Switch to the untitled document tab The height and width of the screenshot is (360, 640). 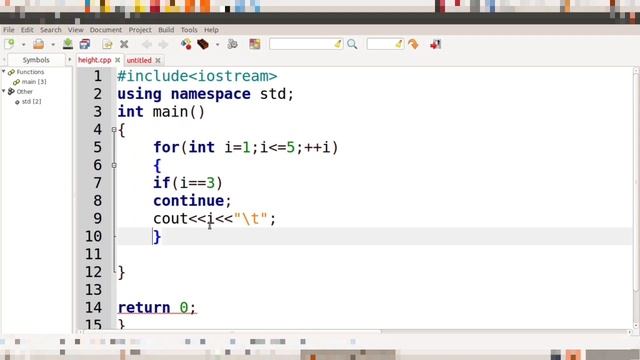139,60
